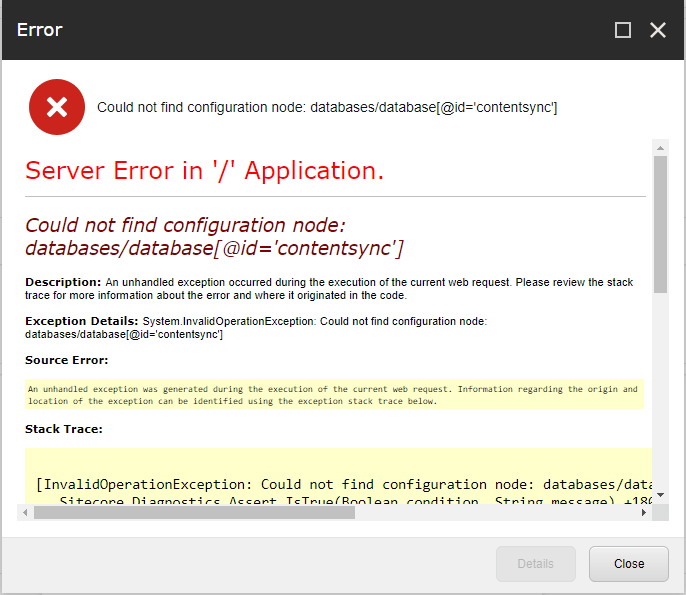
Task: Click the vertical scrollbar up arrow
Action: click(x=660, y=148)
